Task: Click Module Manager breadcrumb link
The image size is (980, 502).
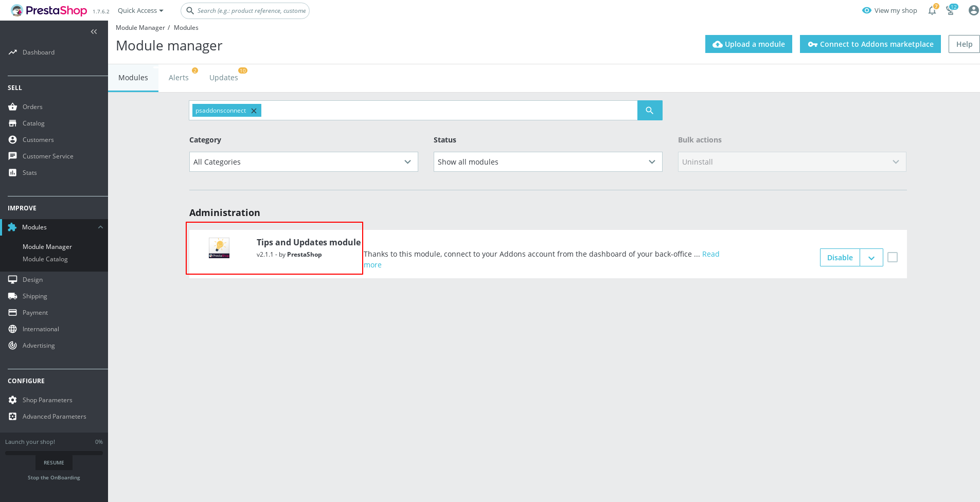Action: click(x=140, y=28)
